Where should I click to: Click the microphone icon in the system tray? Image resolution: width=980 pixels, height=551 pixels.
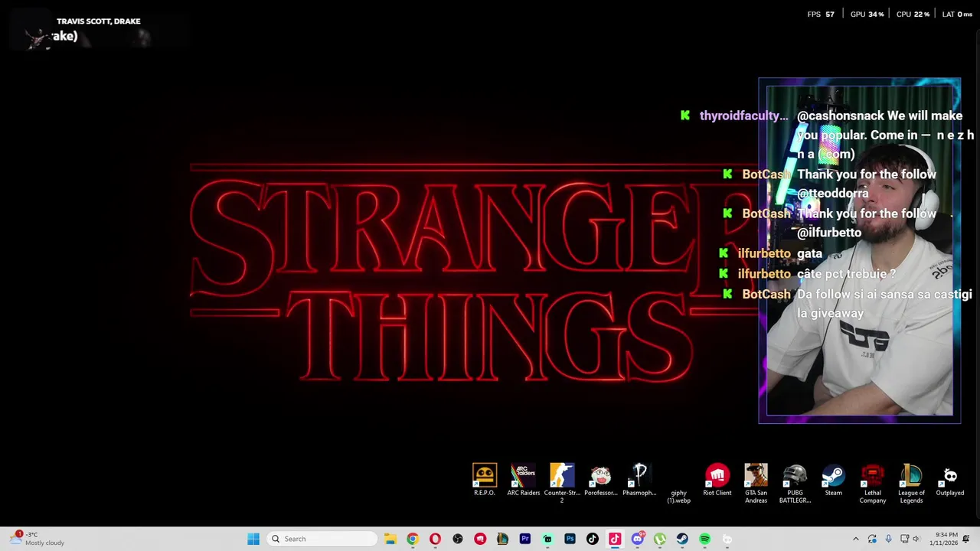[x=888, y=539]
